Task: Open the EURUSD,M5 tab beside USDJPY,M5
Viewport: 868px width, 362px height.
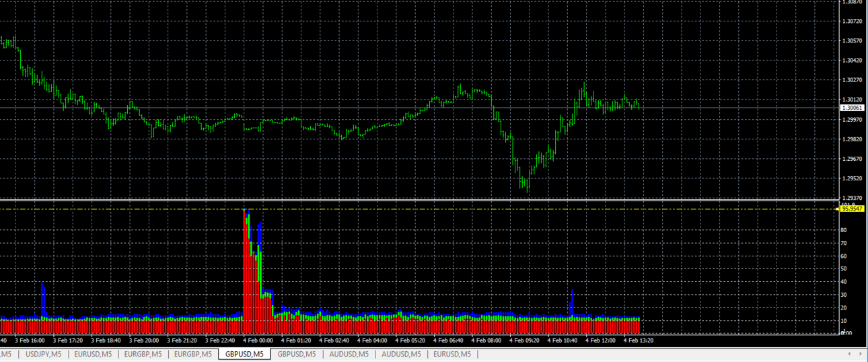Action: pos(93,354)
